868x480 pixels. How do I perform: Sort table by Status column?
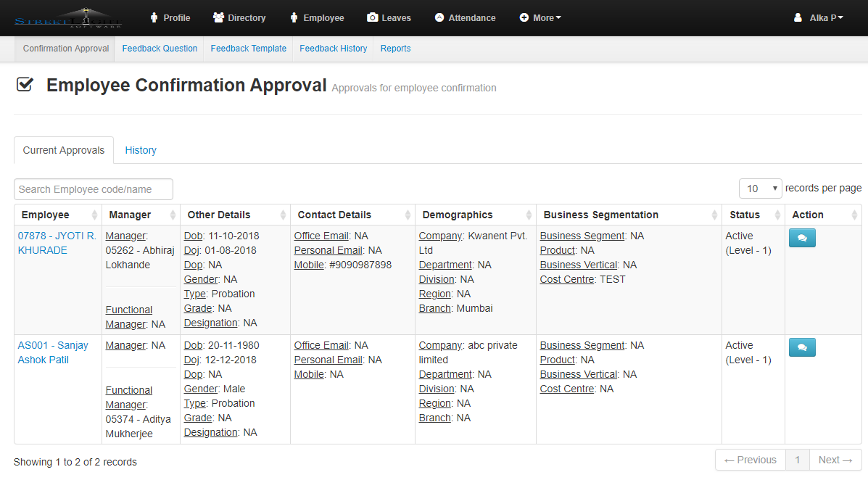[x=752, y=215]
